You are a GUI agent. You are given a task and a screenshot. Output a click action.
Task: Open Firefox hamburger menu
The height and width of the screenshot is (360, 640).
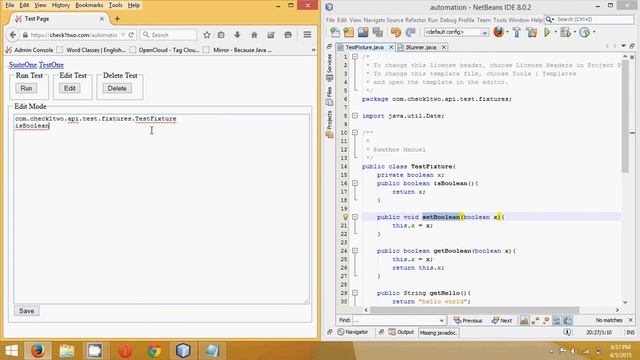(x=307, y=35)
